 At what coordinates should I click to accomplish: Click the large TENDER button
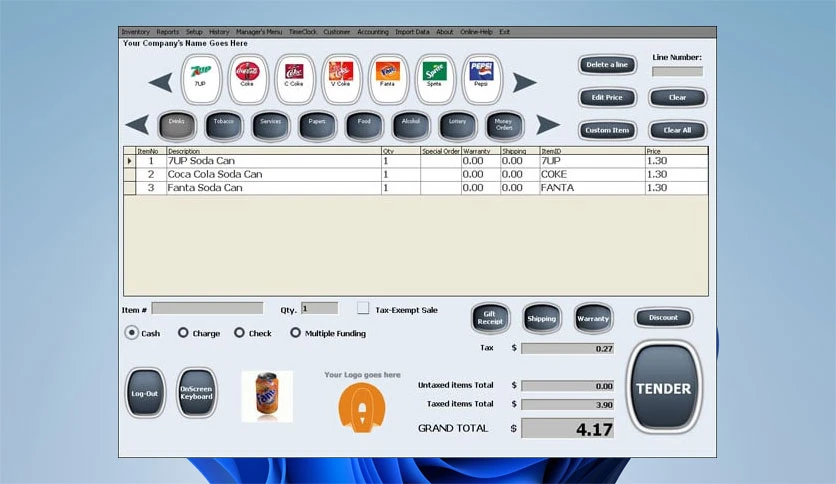pos(664,388)
